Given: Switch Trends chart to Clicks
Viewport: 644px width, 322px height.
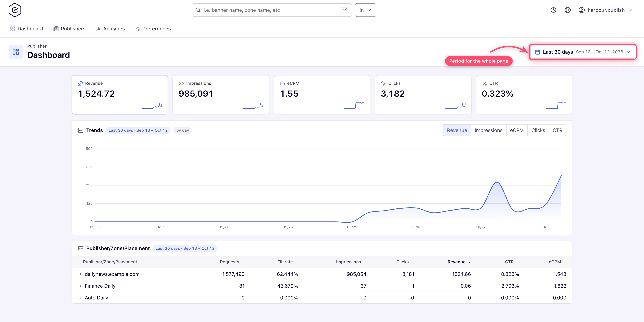Looking at the screenshot, I should point(538,130).
